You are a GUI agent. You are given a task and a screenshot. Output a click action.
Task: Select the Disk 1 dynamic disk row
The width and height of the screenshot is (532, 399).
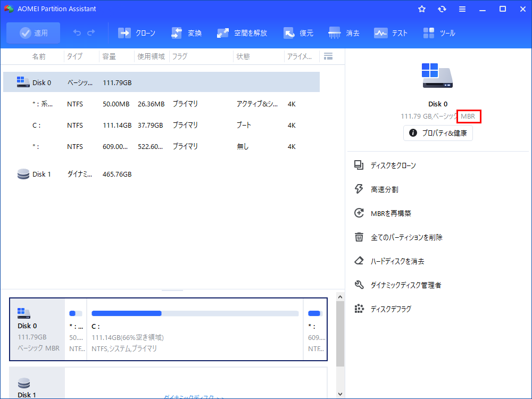click(x=162, y=174)
